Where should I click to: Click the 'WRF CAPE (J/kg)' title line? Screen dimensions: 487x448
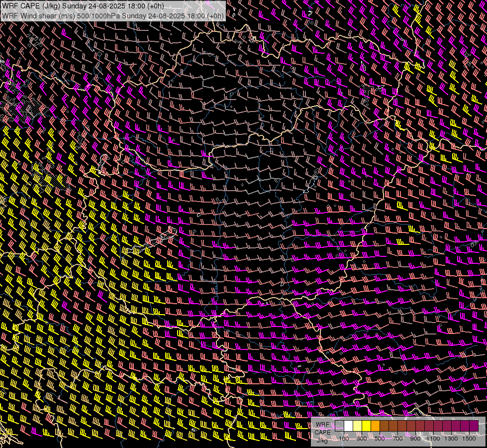pos(83,6)
